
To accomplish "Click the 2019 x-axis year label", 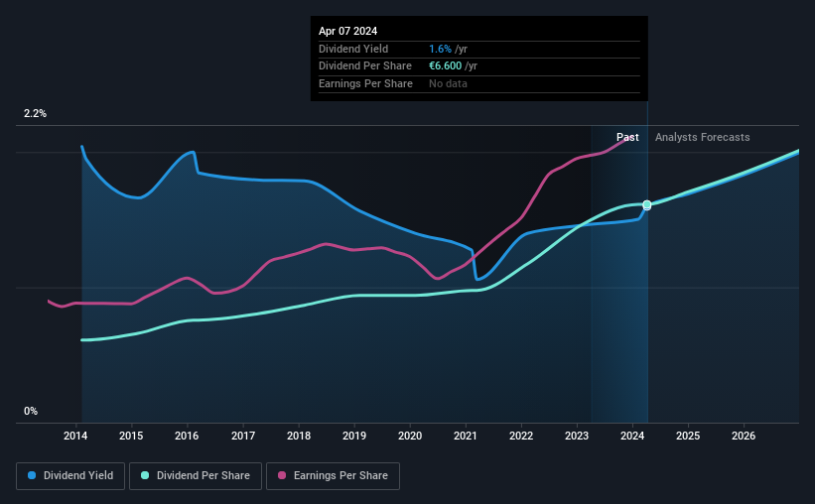I will [x=354, y=436].
